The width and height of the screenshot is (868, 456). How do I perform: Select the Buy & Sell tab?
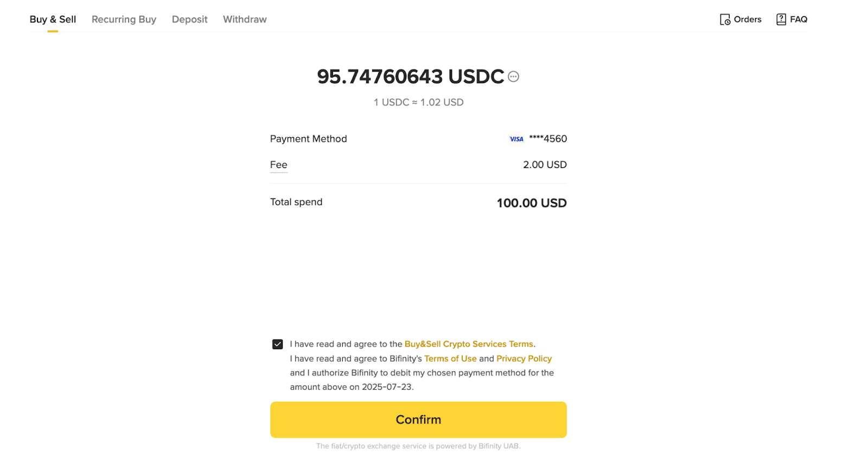coord(53,20)
